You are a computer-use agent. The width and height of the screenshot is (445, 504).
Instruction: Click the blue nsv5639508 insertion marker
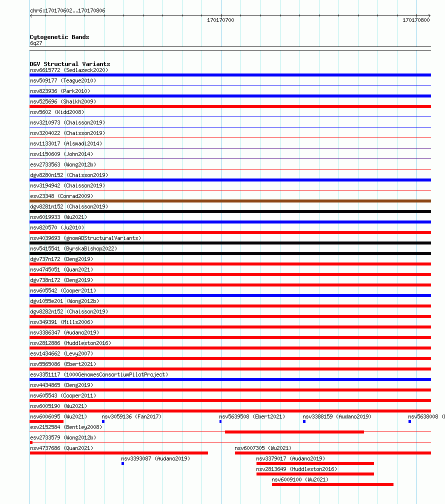pos(220,421)
